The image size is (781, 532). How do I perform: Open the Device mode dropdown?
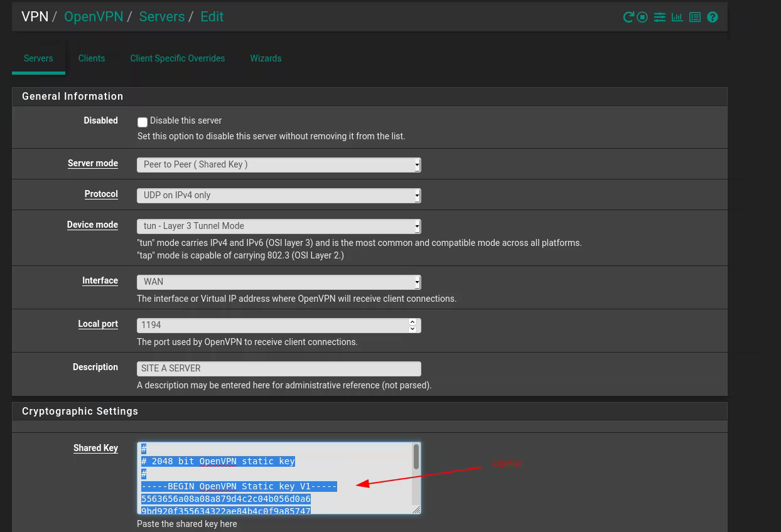[279, 226]
